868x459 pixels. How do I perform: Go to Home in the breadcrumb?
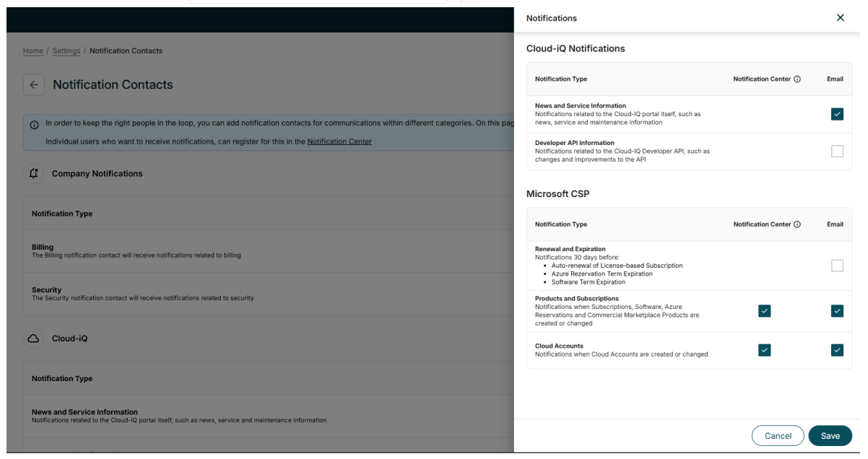[33, 51]
